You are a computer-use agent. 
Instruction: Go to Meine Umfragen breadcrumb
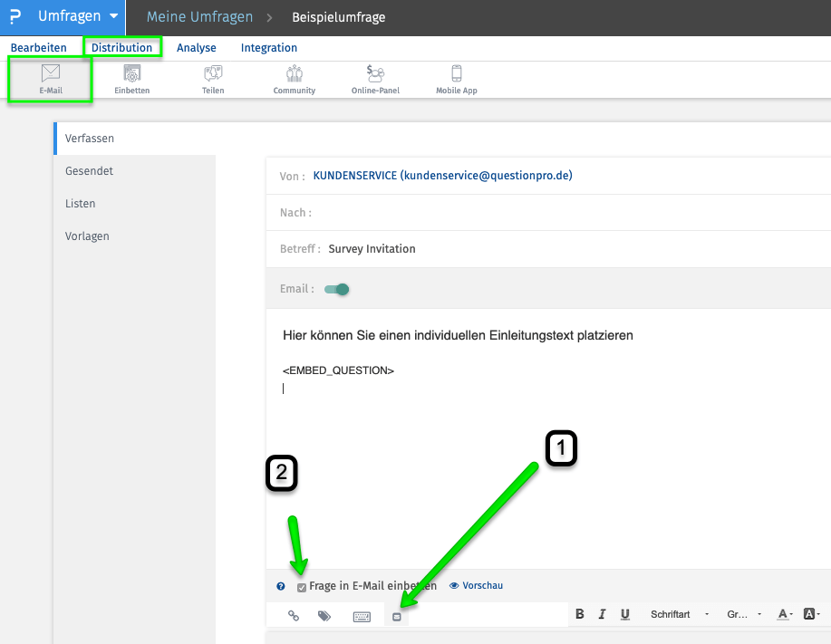(199, 17)
